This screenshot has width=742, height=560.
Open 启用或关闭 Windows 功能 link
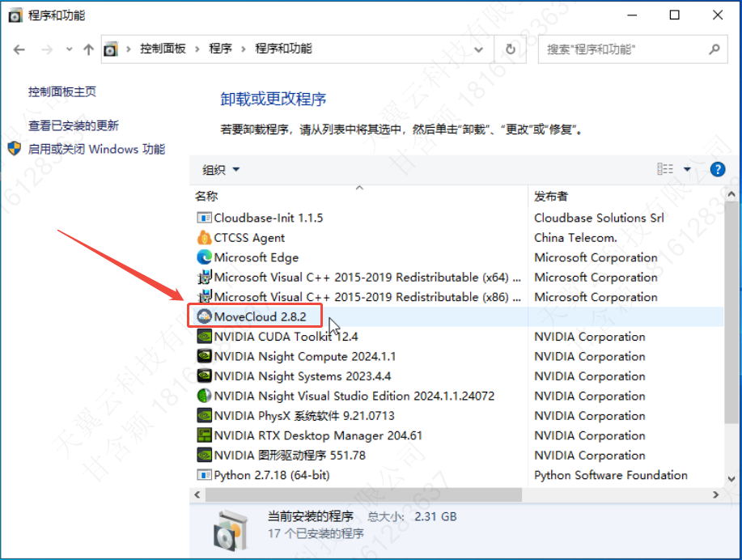[96, 149]
